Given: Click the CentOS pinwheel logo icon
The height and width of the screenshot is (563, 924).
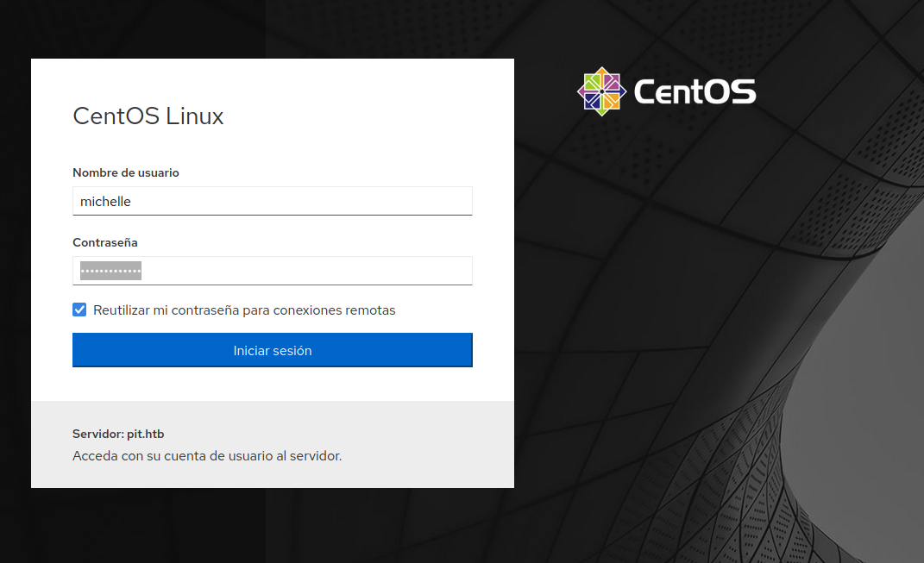Looking at the screenshot, I should click(601, 91).
